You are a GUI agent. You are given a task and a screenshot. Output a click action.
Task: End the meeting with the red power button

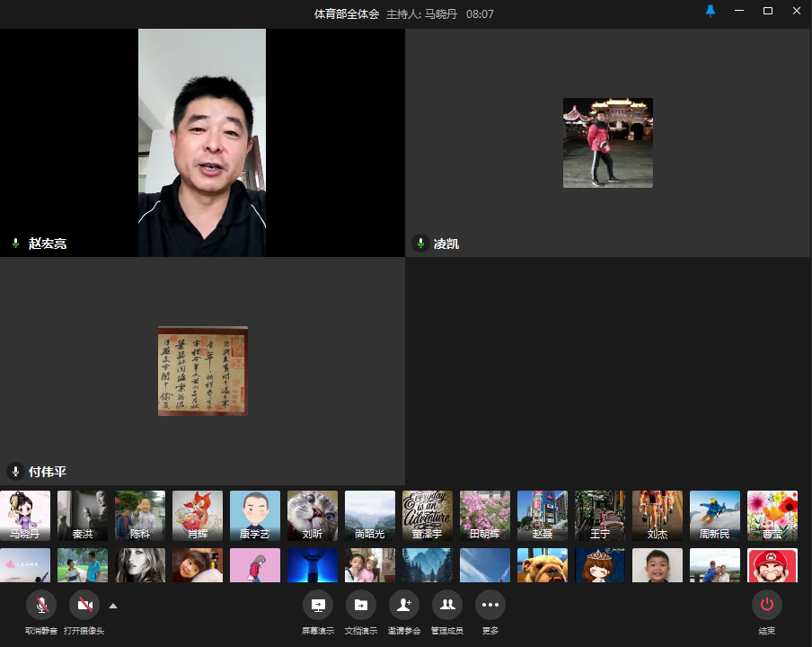[x=766, y=605]
